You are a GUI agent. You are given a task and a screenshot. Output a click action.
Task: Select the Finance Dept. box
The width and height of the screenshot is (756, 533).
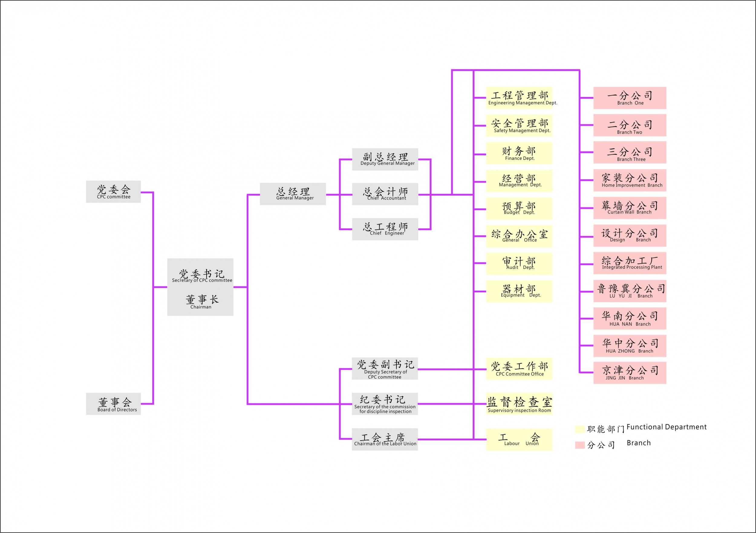(x=519, y=153)
